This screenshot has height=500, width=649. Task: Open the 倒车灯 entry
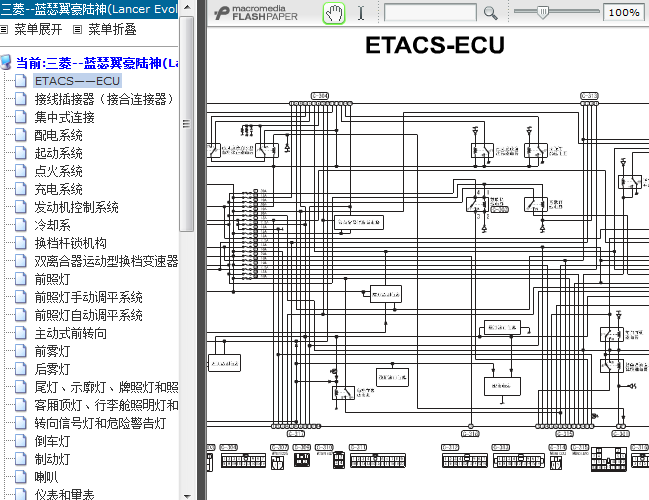point(52,441)
